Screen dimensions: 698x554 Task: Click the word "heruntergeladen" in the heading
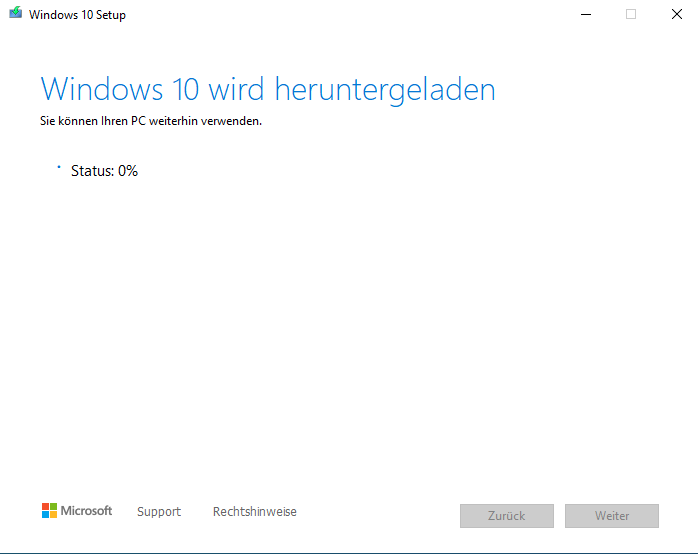click(386, 89)
